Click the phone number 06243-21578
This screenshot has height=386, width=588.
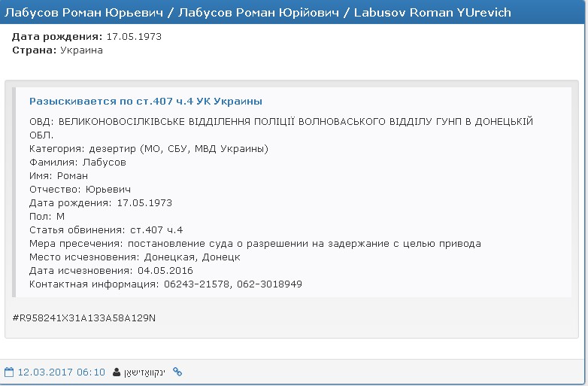pos(192,284)
